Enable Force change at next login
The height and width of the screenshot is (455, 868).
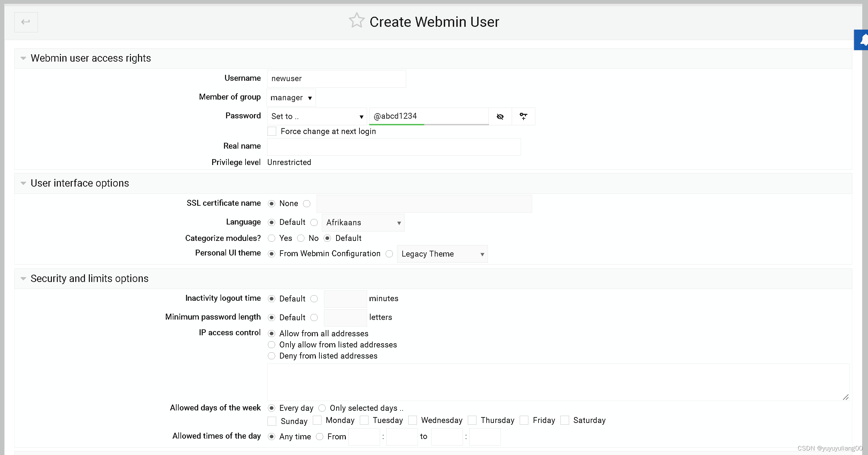click(272, 131)
